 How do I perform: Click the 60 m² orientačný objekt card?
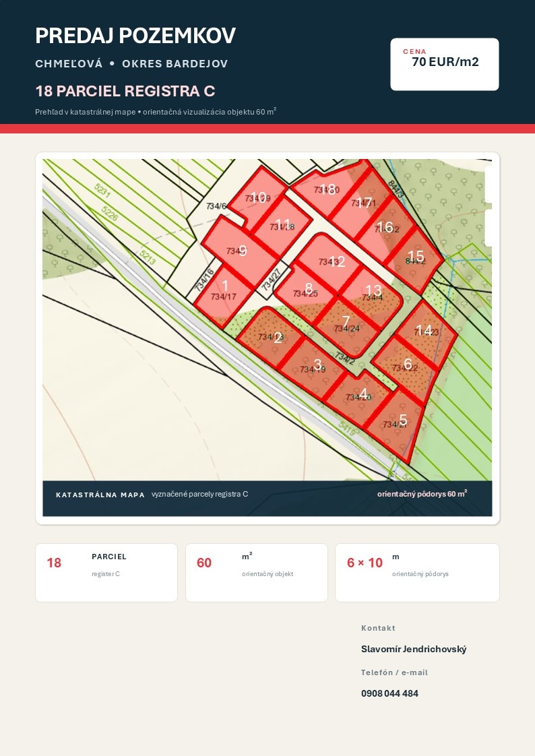tap(257, 573)
